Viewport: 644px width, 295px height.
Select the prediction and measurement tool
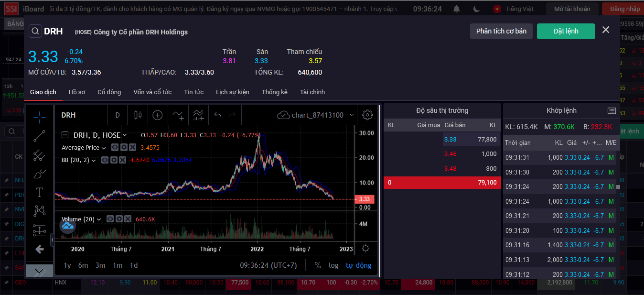click(x=40, y=230)
